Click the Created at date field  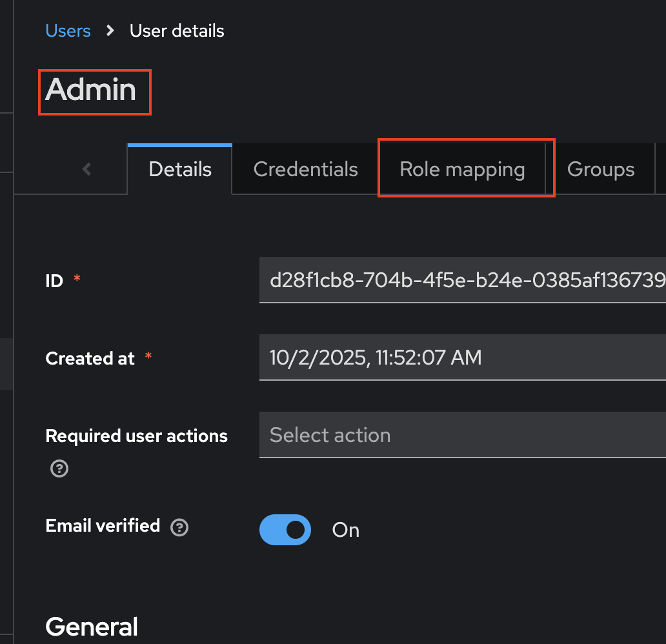[461, 357]
